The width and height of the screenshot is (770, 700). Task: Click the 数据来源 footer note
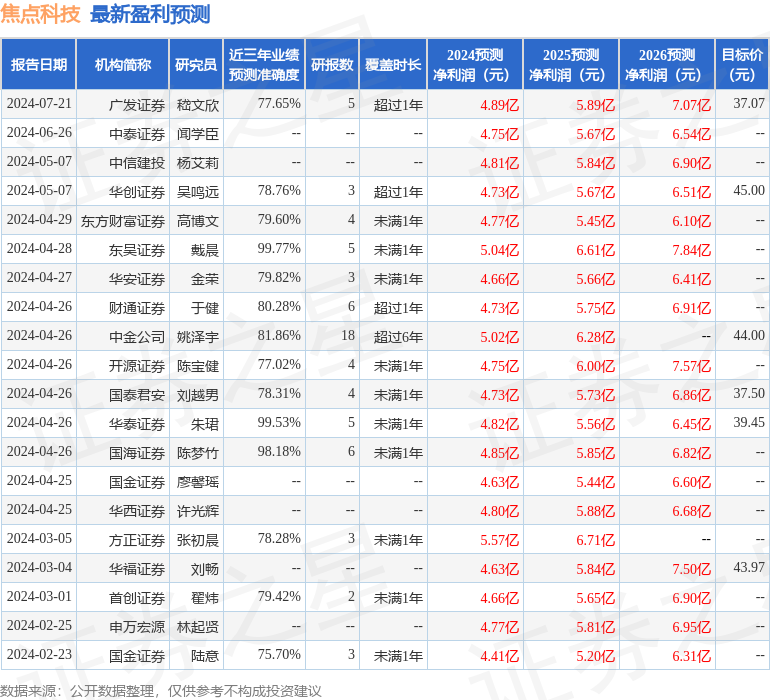(x=161, y=691)
